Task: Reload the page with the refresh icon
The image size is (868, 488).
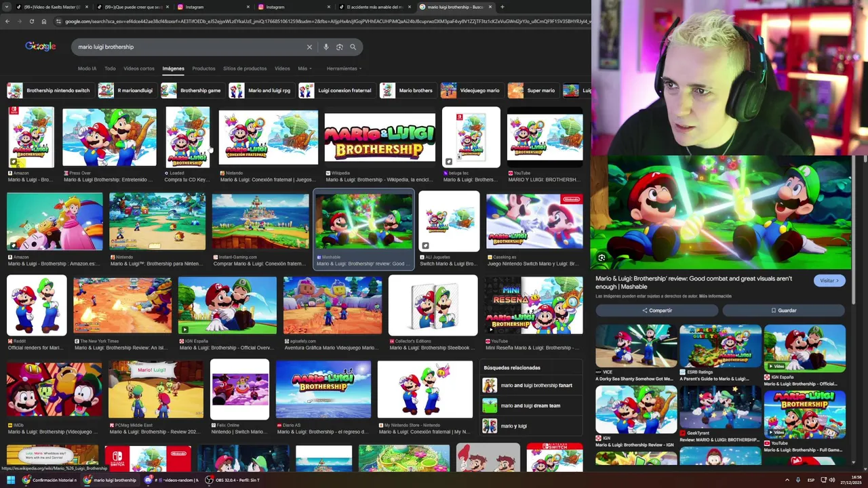Action: point(31,21)
